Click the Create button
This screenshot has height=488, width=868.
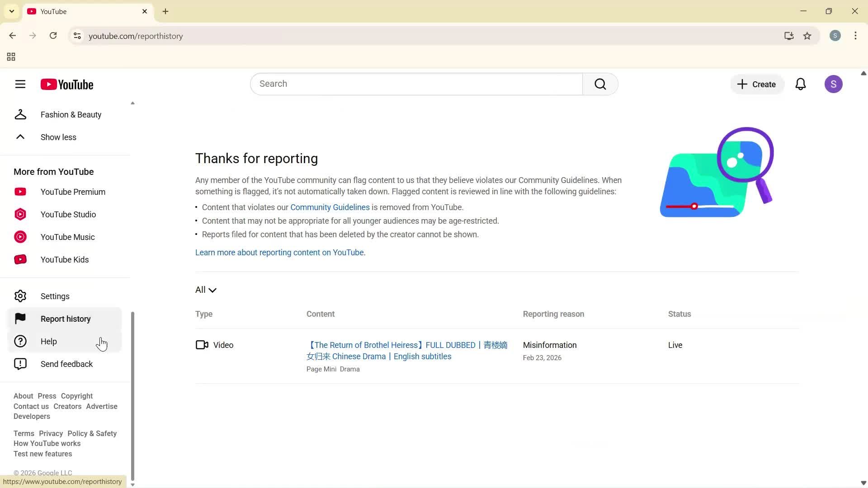[x=757, y=84]
